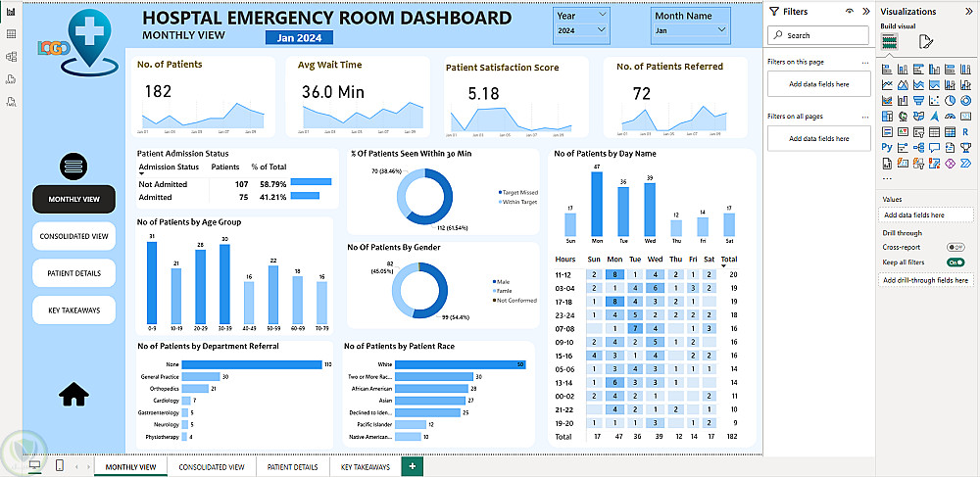Show more visuals ellipsis
Viewport: 980px width, 477px height.
(887, 178)
